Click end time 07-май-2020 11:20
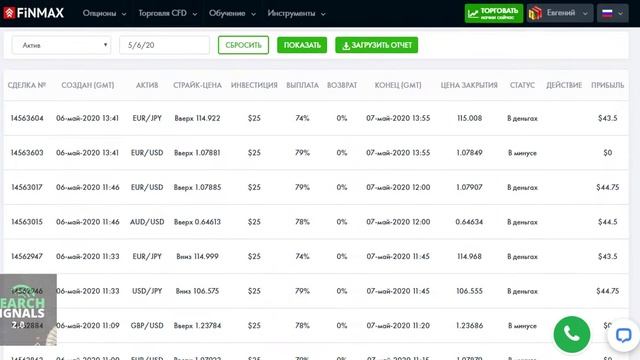 coord(398,326)
